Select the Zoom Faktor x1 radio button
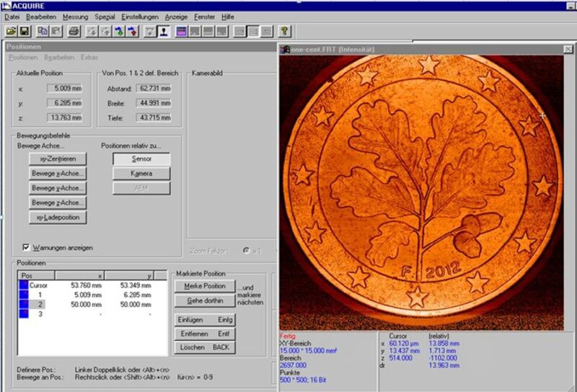 pyautogui.click(x=246, y=251)
